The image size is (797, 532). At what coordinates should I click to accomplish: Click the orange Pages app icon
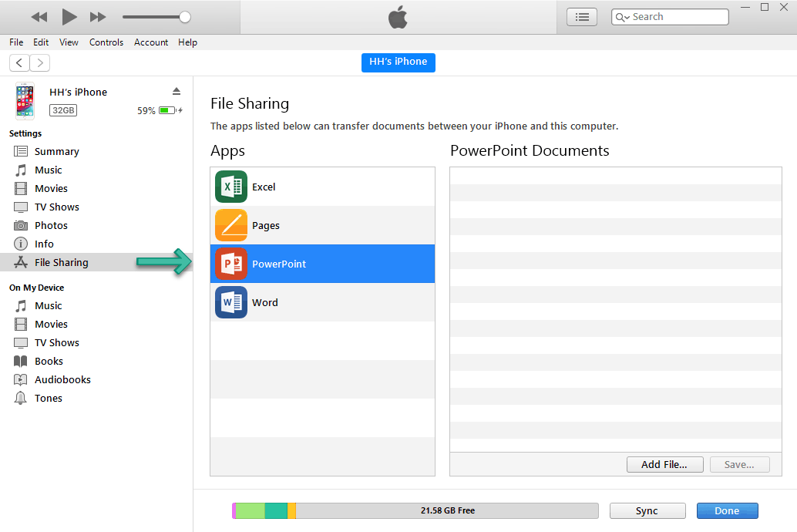point(231,225)
